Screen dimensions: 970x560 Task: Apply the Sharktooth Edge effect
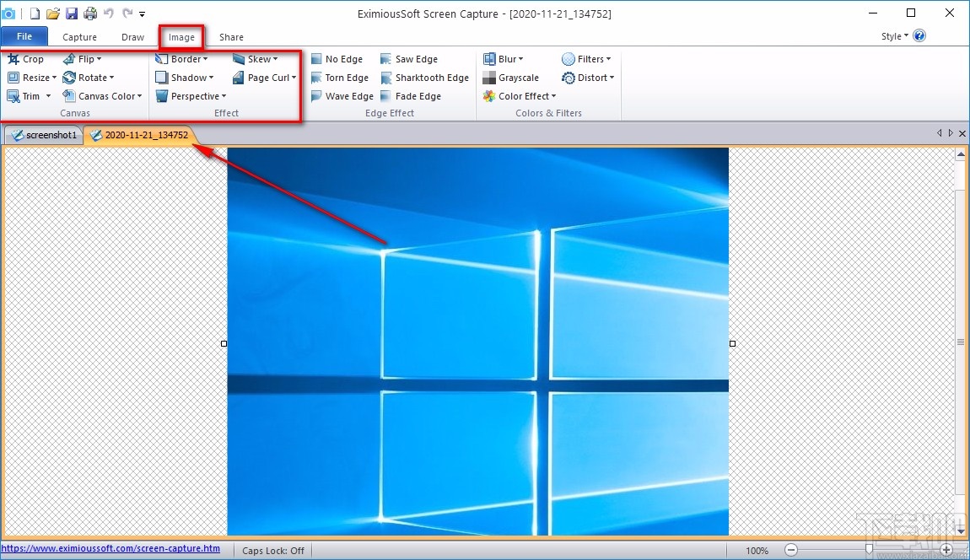(424, 78)
